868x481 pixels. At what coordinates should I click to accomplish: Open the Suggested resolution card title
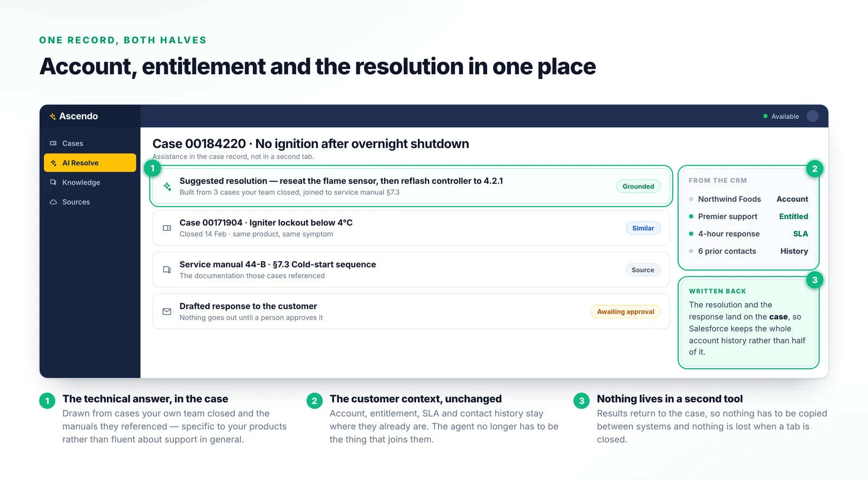[341, 181]
